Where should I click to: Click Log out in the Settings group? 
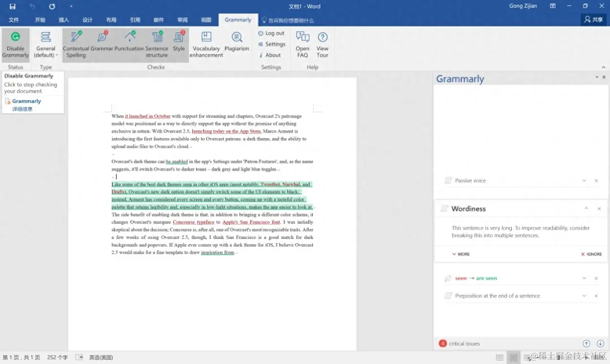click(271, 33)
